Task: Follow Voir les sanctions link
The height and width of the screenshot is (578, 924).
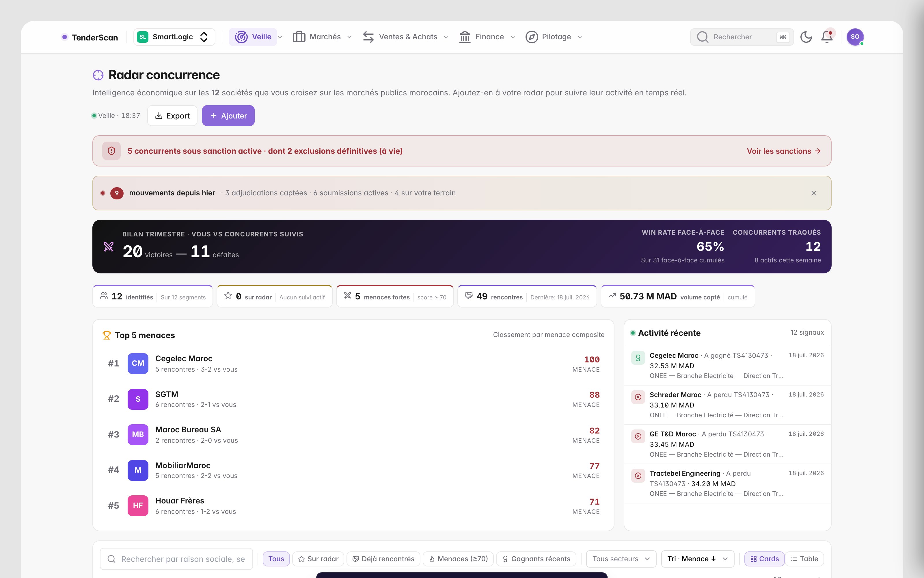Action: click(783, 151)
